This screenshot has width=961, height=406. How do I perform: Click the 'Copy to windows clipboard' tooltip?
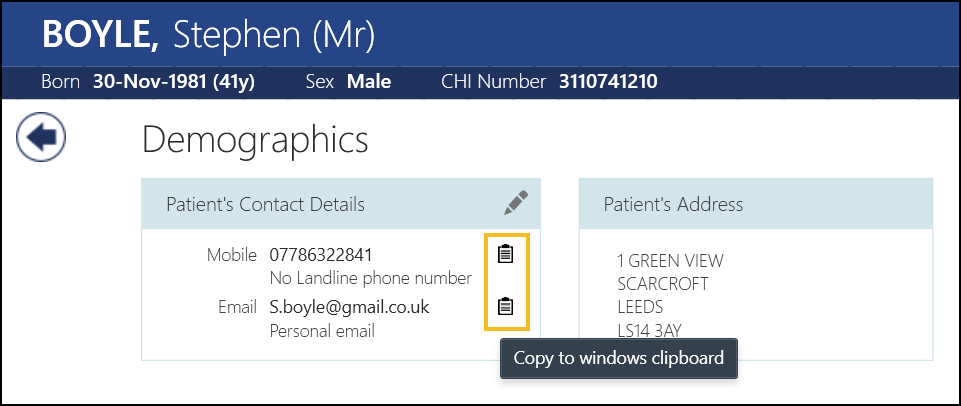click(618, 358)
